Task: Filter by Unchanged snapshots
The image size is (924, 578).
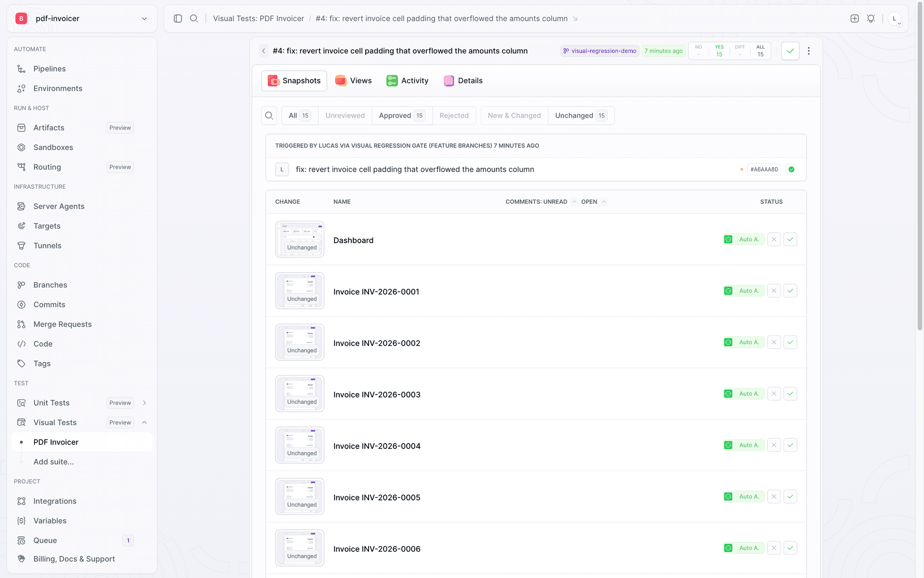Action: tap(581, 116)
